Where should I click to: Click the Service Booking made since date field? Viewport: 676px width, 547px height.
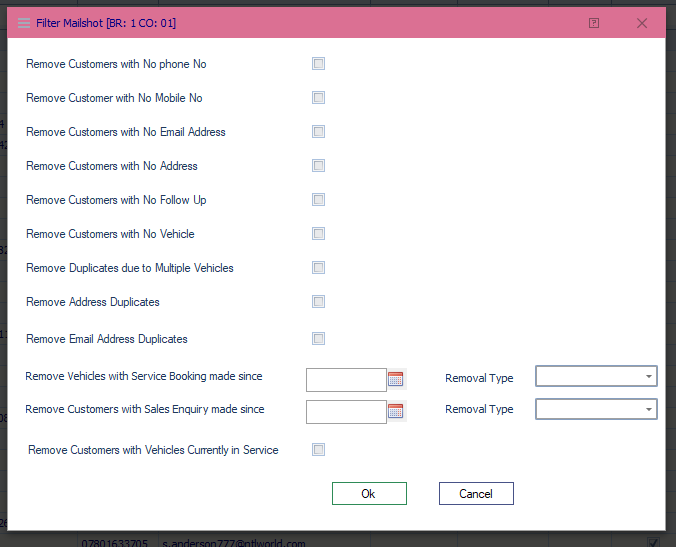(346, 380)
